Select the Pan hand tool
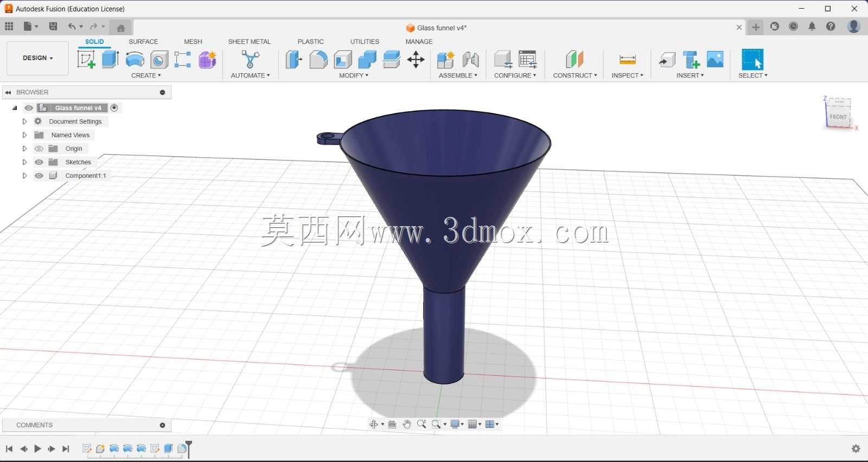Viewport: 868px width, 462px height. pyautogui.click(x=407, y=424)
